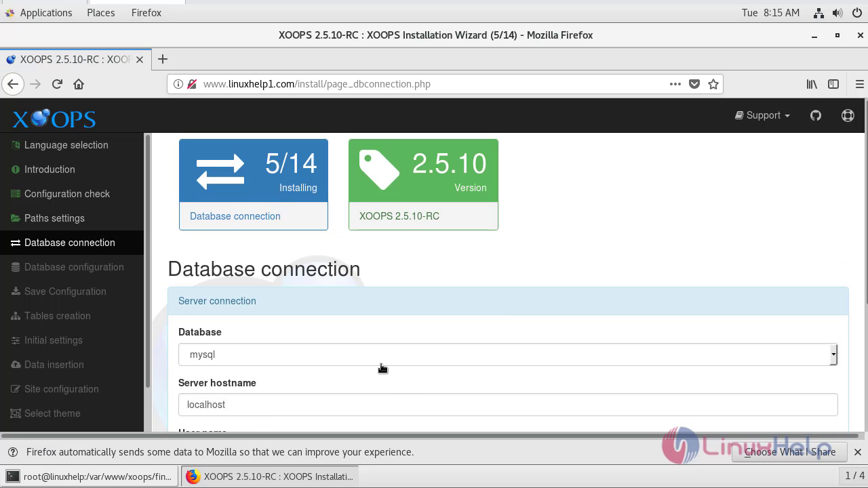
Task: Open Paths settings step
Action: click(72, 218)
